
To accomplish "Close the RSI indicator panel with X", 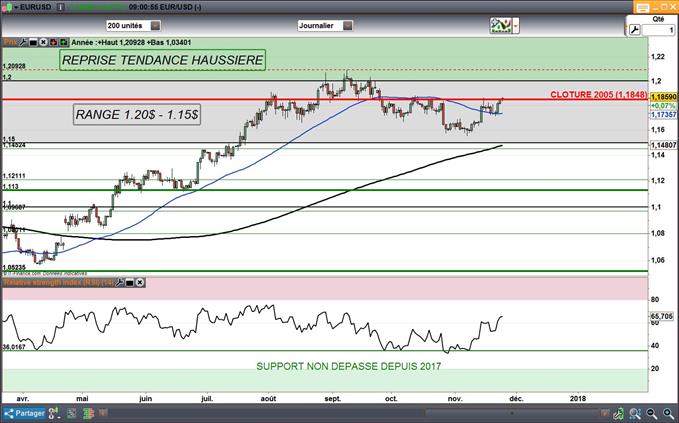I will click(140, 283).
